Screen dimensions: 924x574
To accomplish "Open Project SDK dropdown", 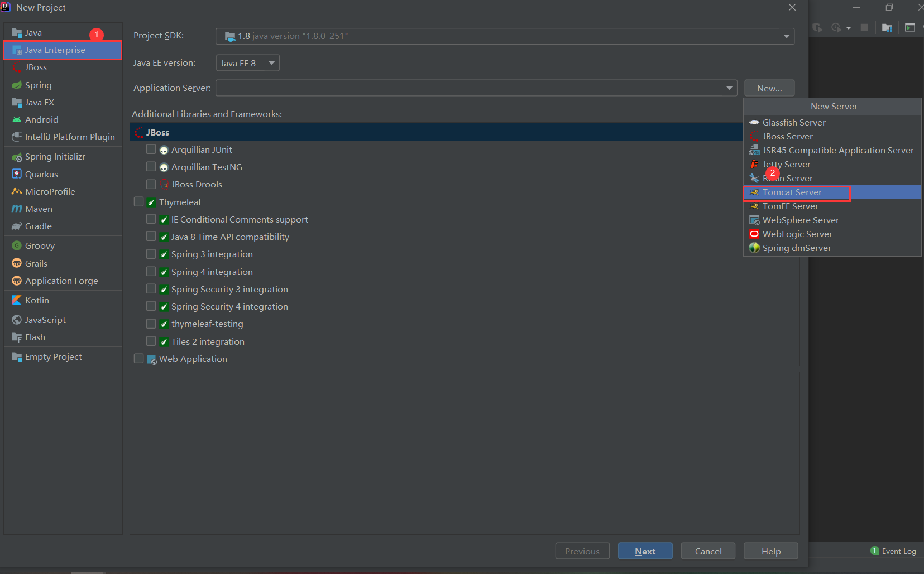I will coord(505,36).
